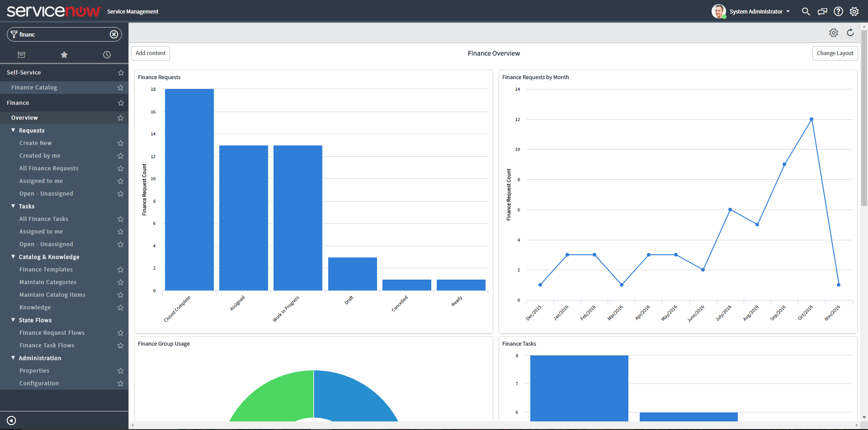Open System Administrator user menu
The width and height of the screenshot is (868, 430).
coord(759,11)
